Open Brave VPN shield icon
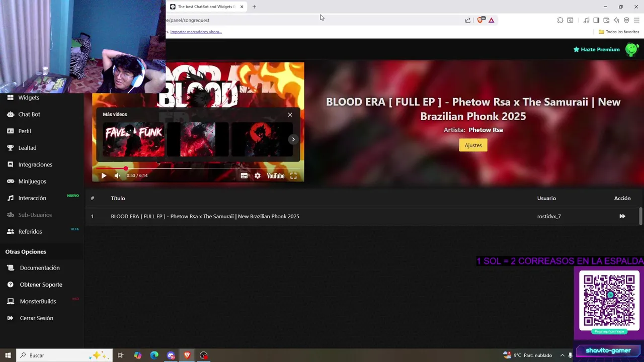The image size is (644, 362). (626, 20)
